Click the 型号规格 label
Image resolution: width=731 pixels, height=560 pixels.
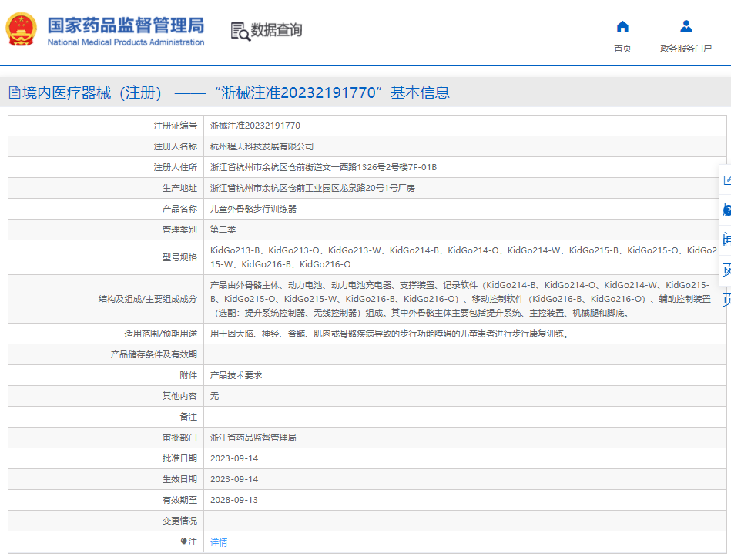[x=179, y=257]
